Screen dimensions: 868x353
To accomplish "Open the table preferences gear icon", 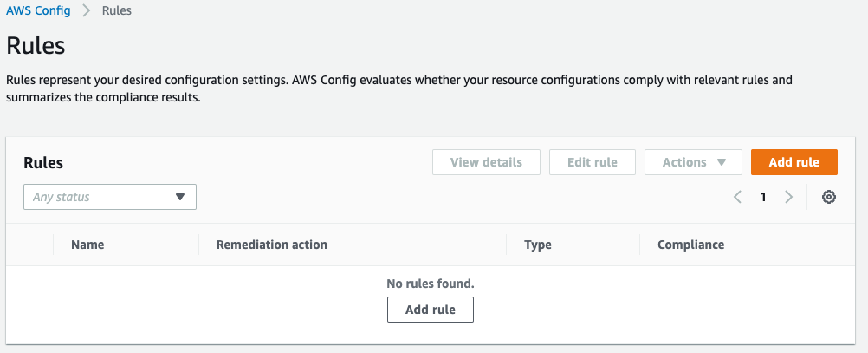I will pos(829,197).
